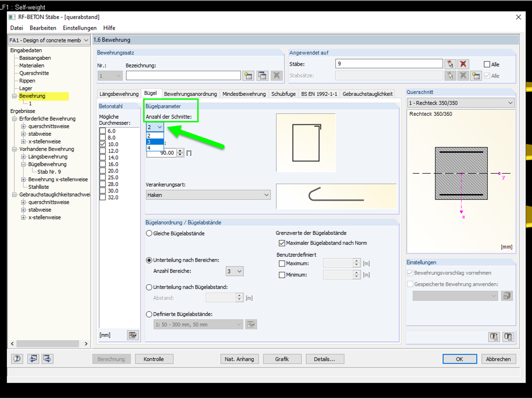Switch to BS EN 1992-1-1 tab

click(x=319, y=94)
